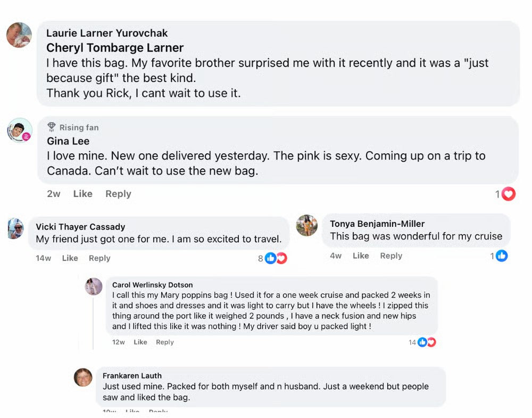Viewport: 532px width, 418px height.
Task: Reply to Carol Werlinsky Dotson's comment
Action: click(164, 342)
